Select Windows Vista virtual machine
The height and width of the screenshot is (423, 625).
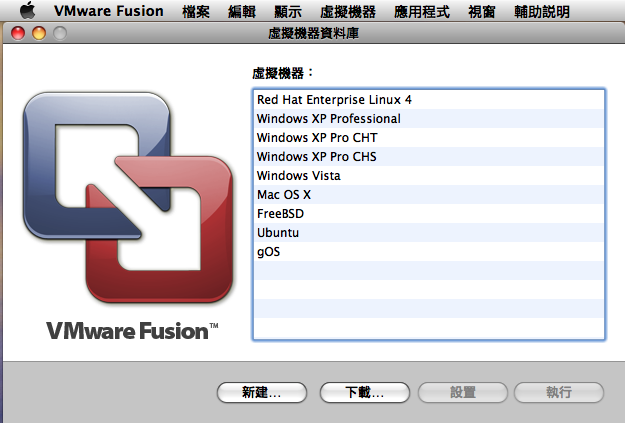[429, 175]
